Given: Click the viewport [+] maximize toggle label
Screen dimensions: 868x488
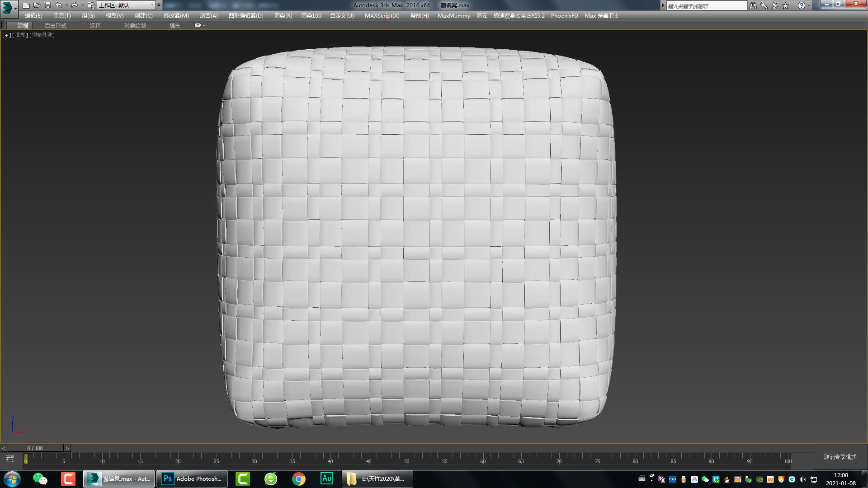Looking at the screenshot, I should [6, 35].
